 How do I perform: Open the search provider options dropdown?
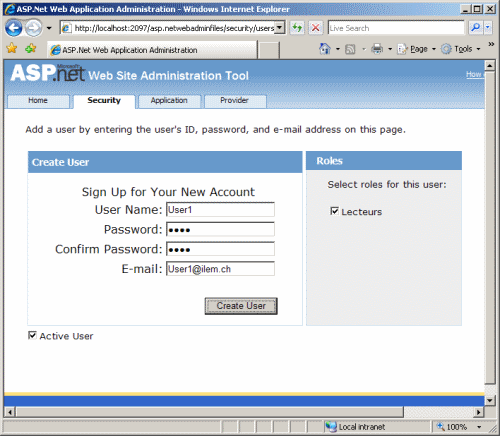tap(488, 28)
